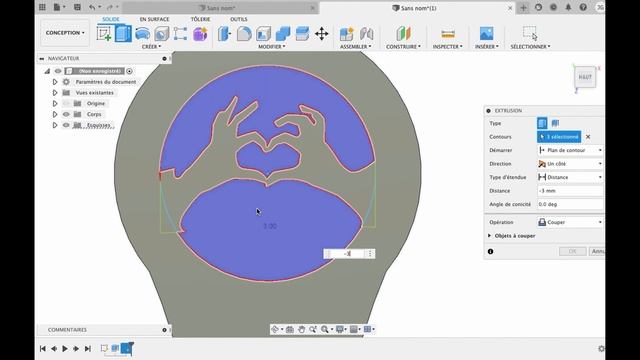Select the Fillet tool icon

[244, 34]
